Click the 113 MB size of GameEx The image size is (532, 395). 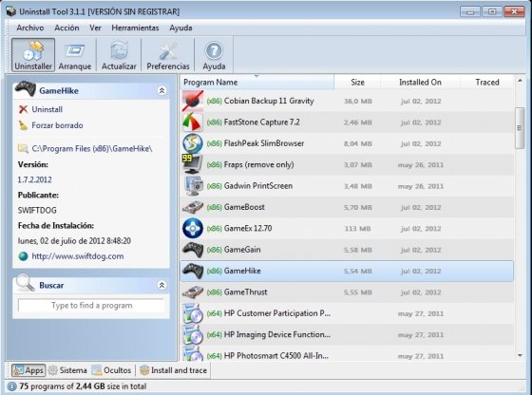357,229
